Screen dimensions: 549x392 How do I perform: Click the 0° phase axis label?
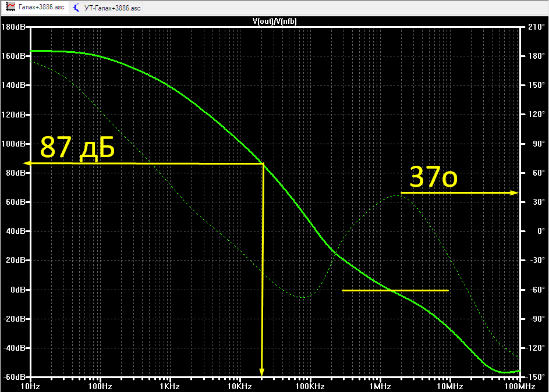541,231
